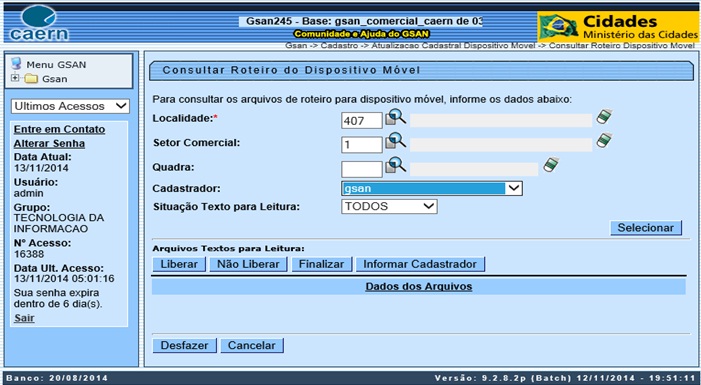Open Situação Texto para Leitura dropdown
This screenshot has width=701, height=385.
(389, 207)
